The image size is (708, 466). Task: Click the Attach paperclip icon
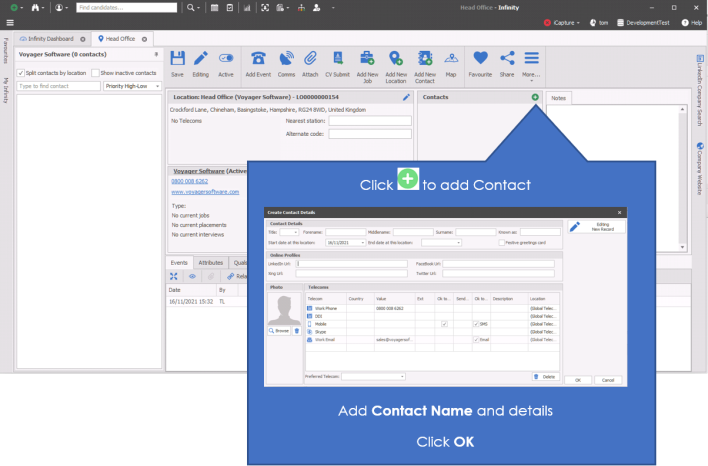pyautogui.click(x=311, y=60)
